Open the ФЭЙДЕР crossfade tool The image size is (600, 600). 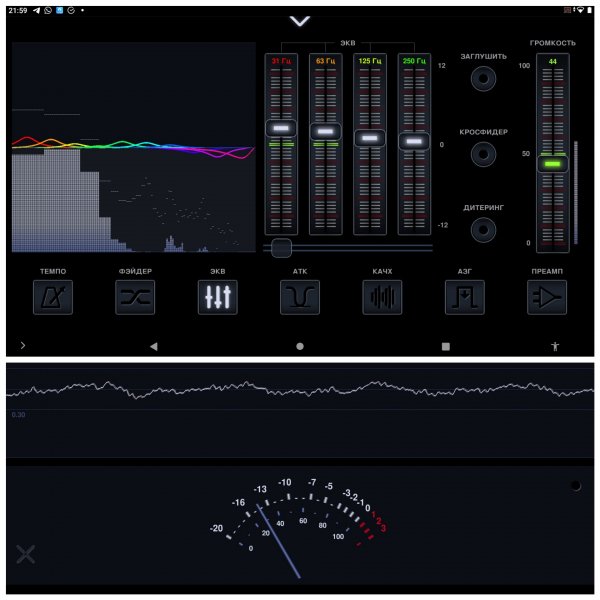click(135, 297)
